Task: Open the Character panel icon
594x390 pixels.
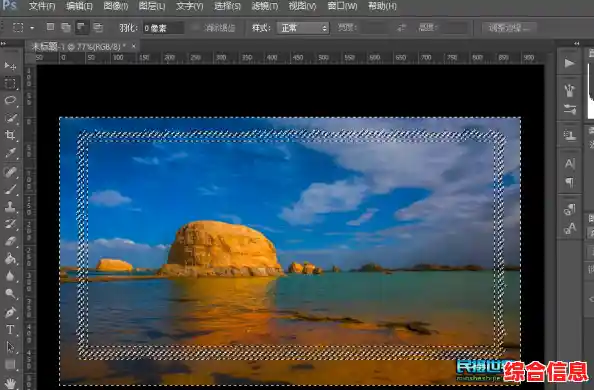Action: click(x=569, y=164)
